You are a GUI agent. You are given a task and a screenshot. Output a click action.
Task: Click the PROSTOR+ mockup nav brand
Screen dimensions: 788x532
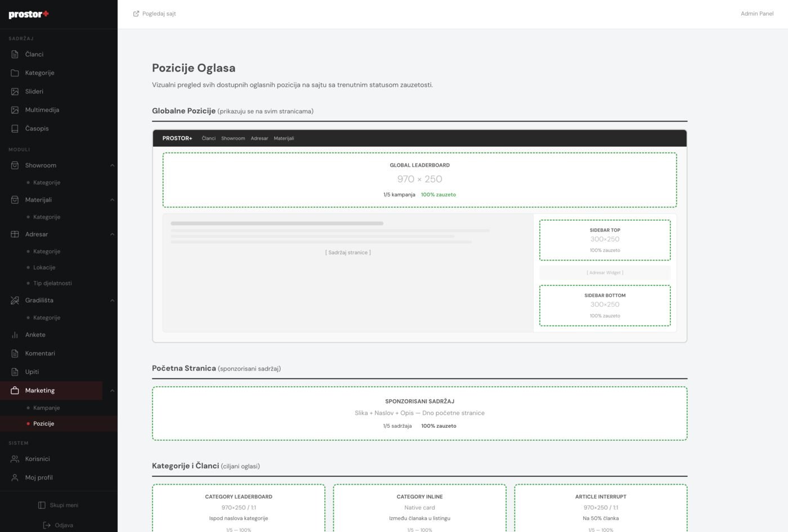[x=177, y=138]
